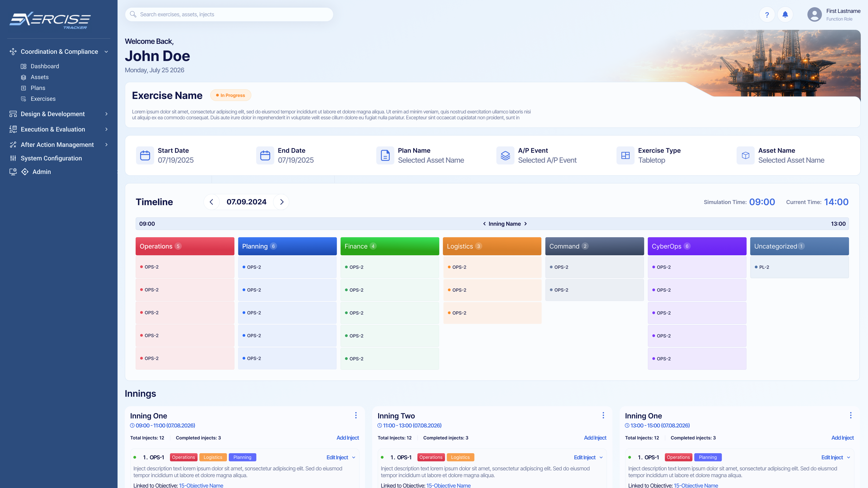The image size is (868, 488).
Task: Click the Operations column header
Action: [185, 246]
